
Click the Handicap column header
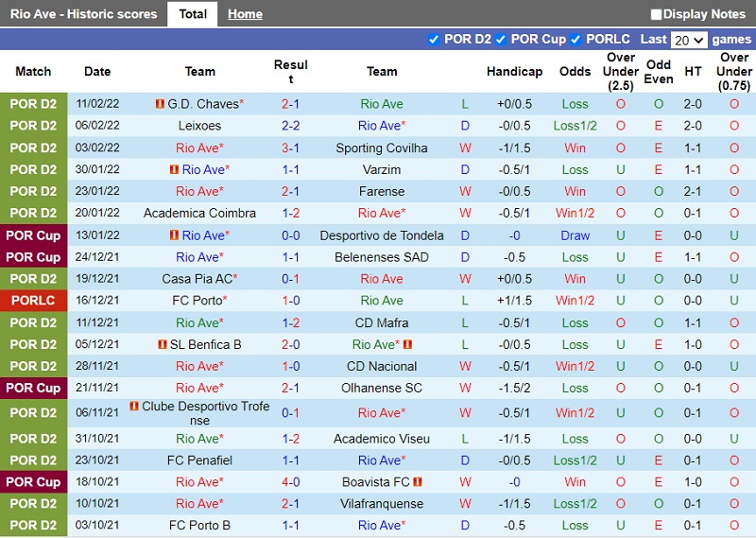(x=514, y=72)
